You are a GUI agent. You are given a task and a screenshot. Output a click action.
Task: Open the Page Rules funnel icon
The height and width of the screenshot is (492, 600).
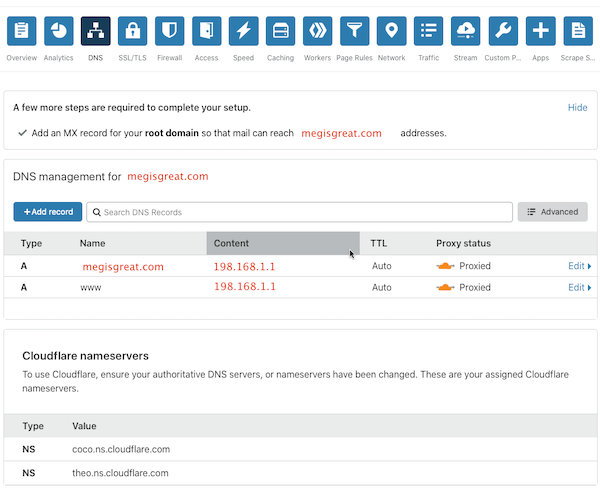pos(354,31)
